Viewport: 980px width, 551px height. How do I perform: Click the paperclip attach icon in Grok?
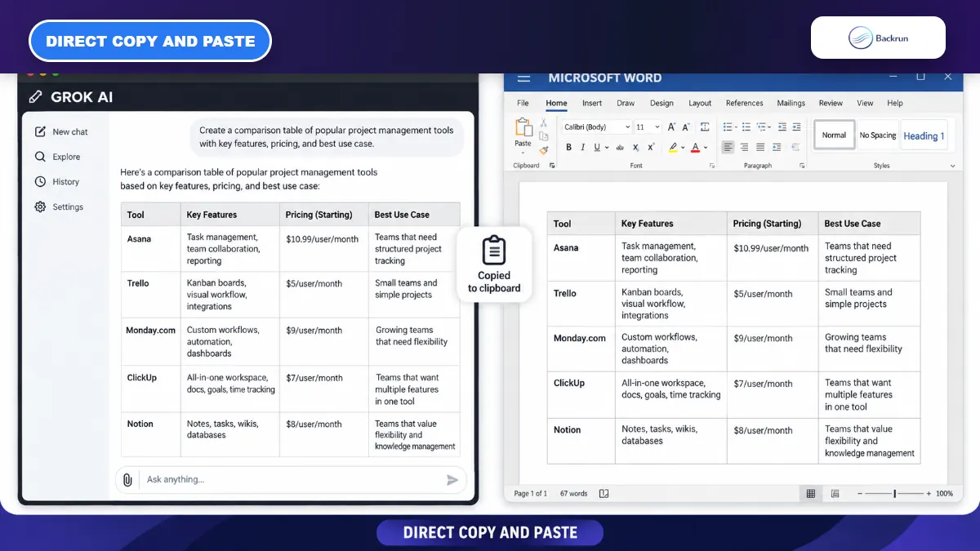[x=127, y=480]
